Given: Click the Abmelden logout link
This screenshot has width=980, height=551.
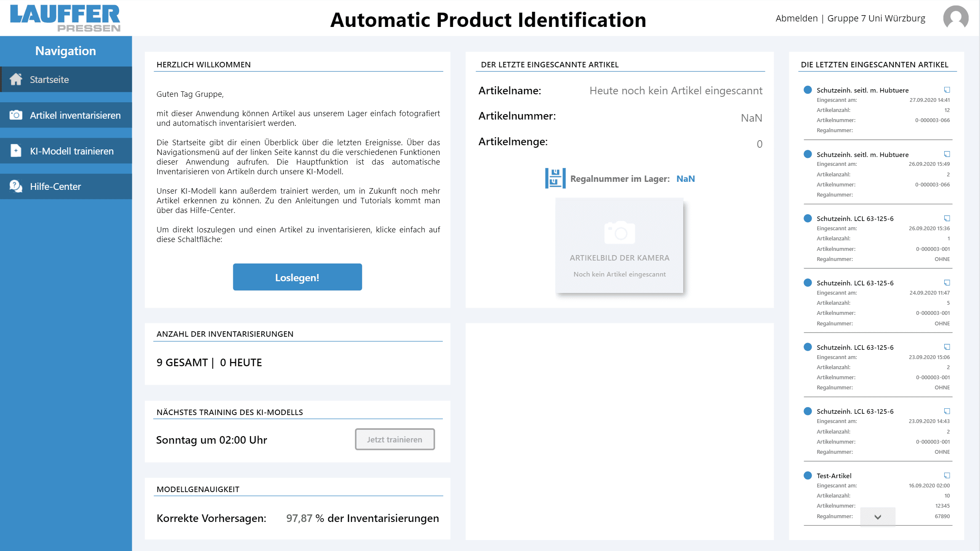Looking at the screenshot, I should click(796, 19).
